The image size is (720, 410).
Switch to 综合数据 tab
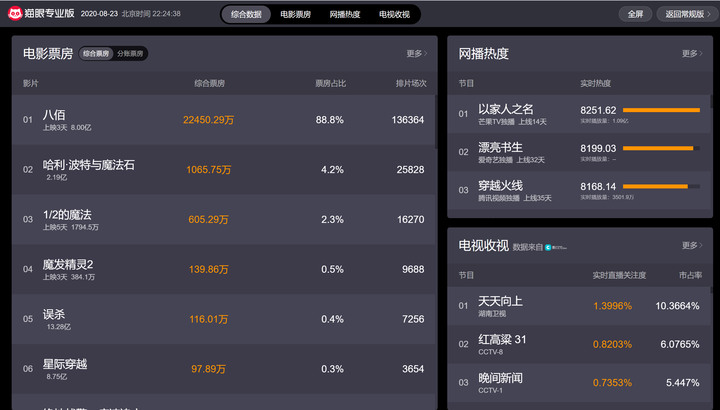coord(246,14)
